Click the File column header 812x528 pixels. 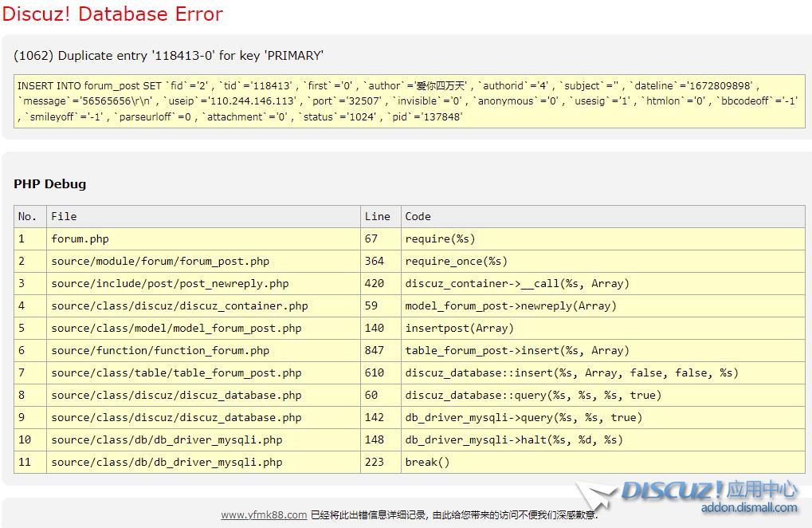tap(64, 216)
